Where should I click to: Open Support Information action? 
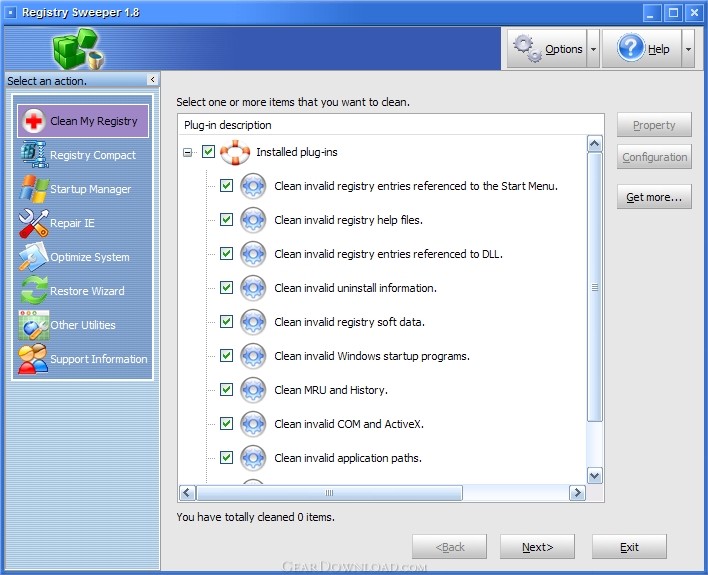point(83,359)
